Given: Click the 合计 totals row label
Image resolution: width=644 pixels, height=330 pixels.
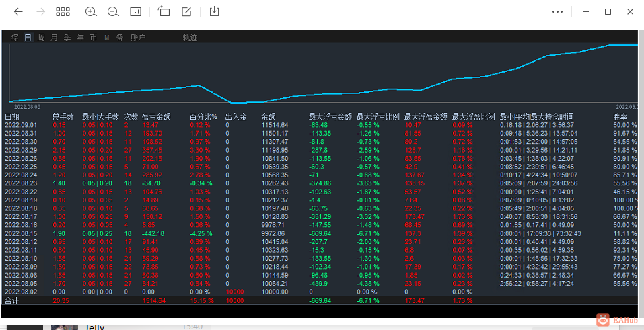Looking at the screenshot, I should [x=12, y=301].
